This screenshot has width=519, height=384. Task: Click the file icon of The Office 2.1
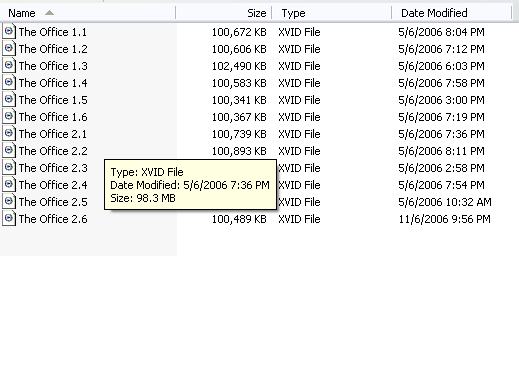pyautogui.click(x=9, y=134)
